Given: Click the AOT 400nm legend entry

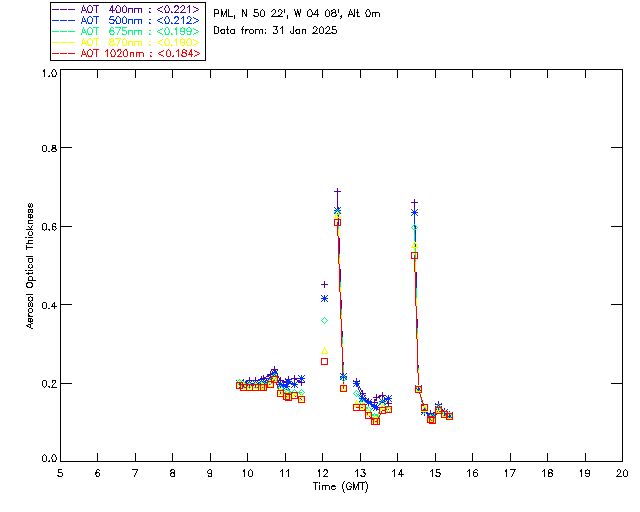Looking at the screenshot, I should pos(126,9).
